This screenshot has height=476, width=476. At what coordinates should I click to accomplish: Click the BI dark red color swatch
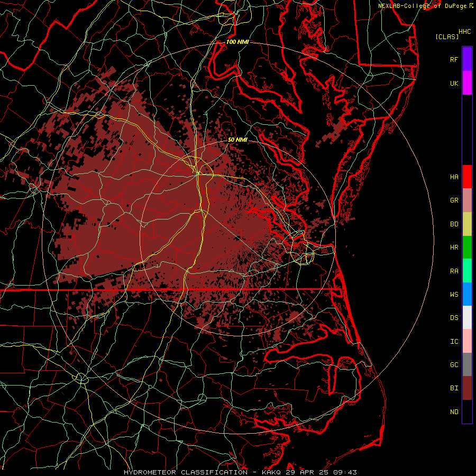pos(467,388)
